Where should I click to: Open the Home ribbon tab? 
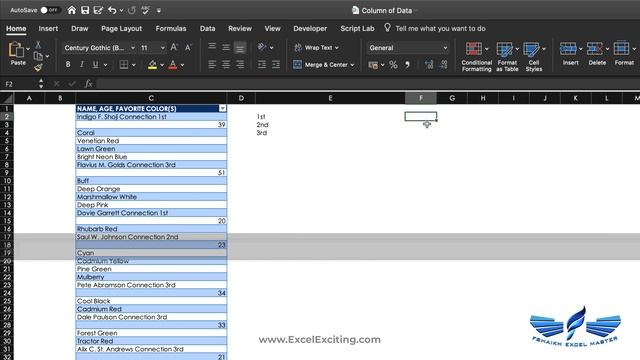point(16,29)
